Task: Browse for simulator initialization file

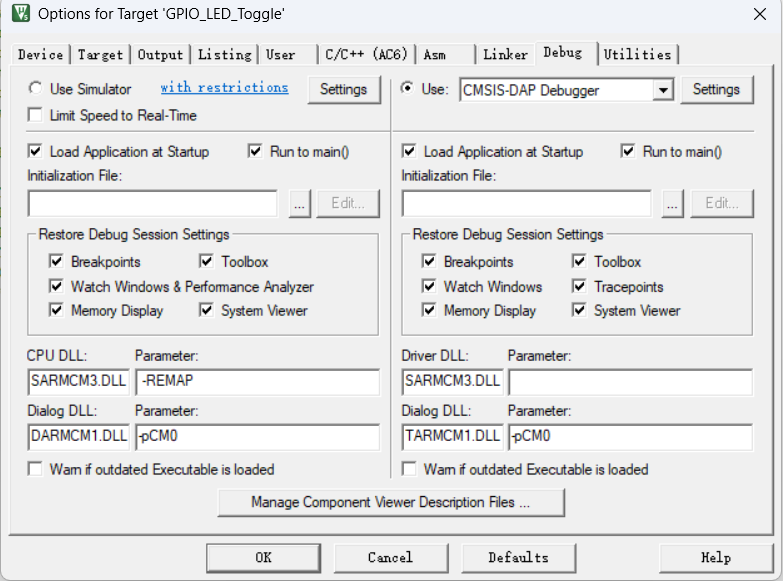Action: point(300,203)
